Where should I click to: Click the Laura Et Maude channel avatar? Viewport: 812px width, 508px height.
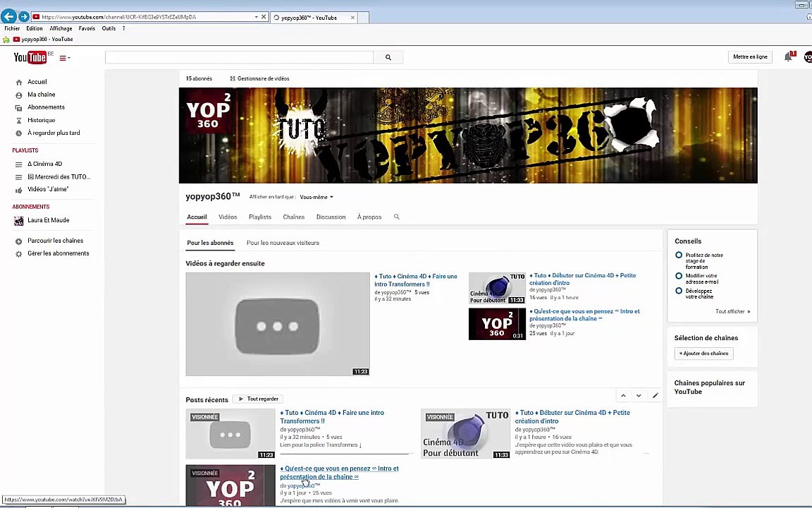point(18,222)
